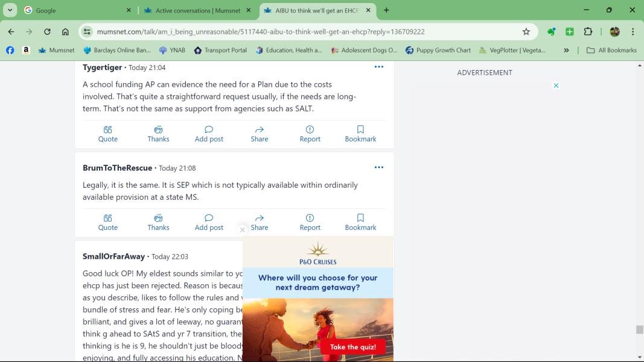The width and height of the screenshot is (644, 362).
Task: Open the browser Extensions puzzle icon
Action: 588,32
